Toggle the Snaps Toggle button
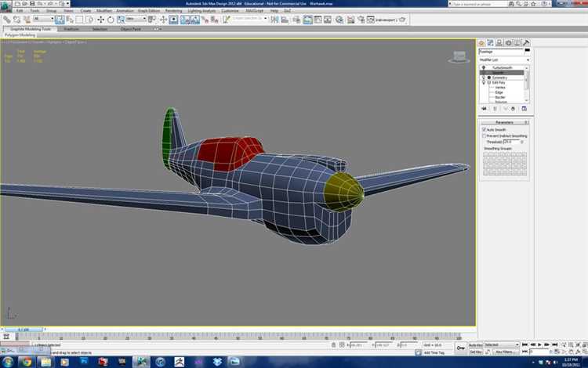 tap(185, 20)
